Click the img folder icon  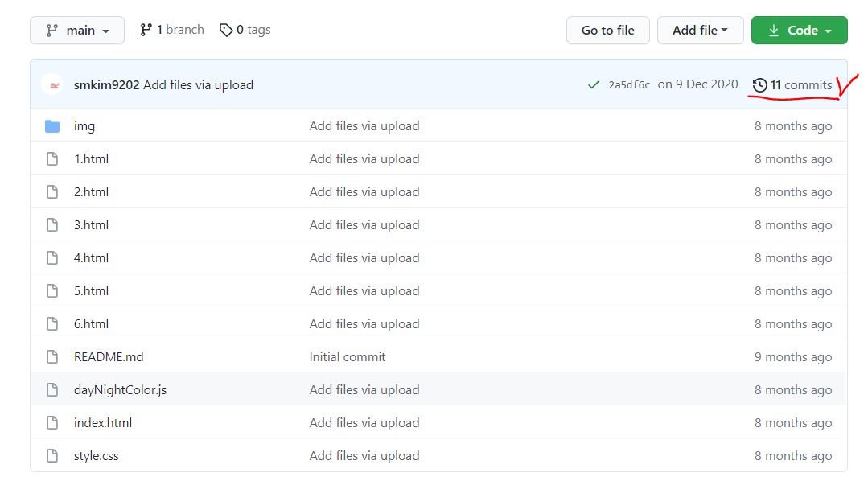(52, 126)
